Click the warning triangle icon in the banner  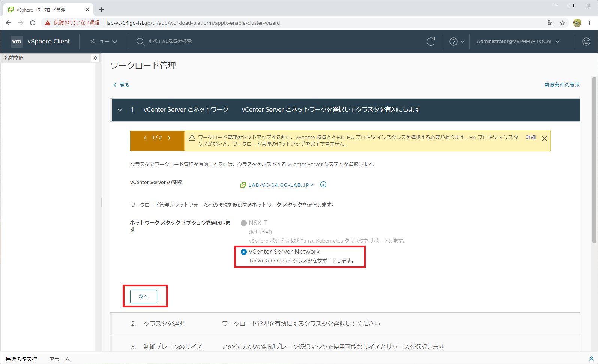[192, 138]
